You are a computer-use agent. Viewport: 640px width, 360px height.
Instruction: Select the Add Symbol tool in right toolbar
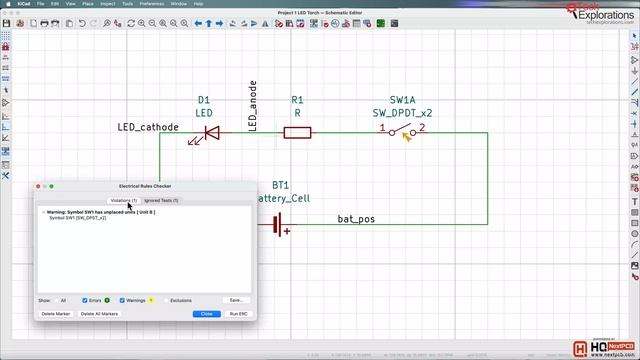coord(634,60)
